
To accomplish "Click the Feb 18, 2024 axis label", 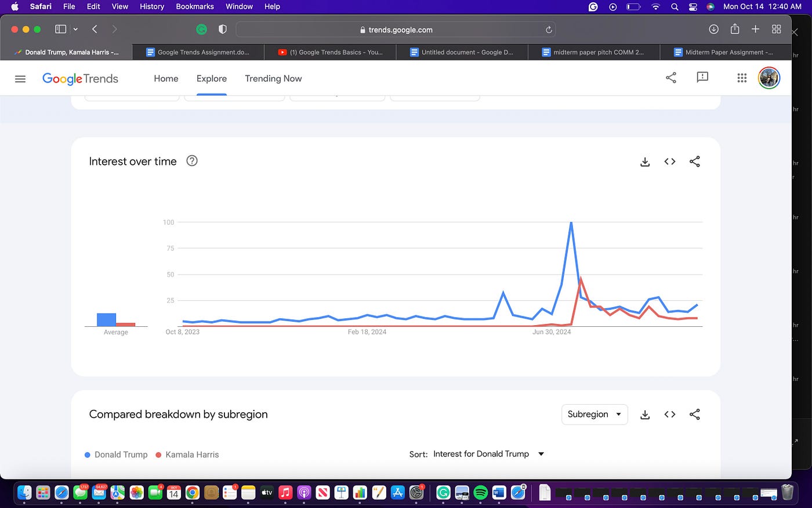I will click(367, 332).
